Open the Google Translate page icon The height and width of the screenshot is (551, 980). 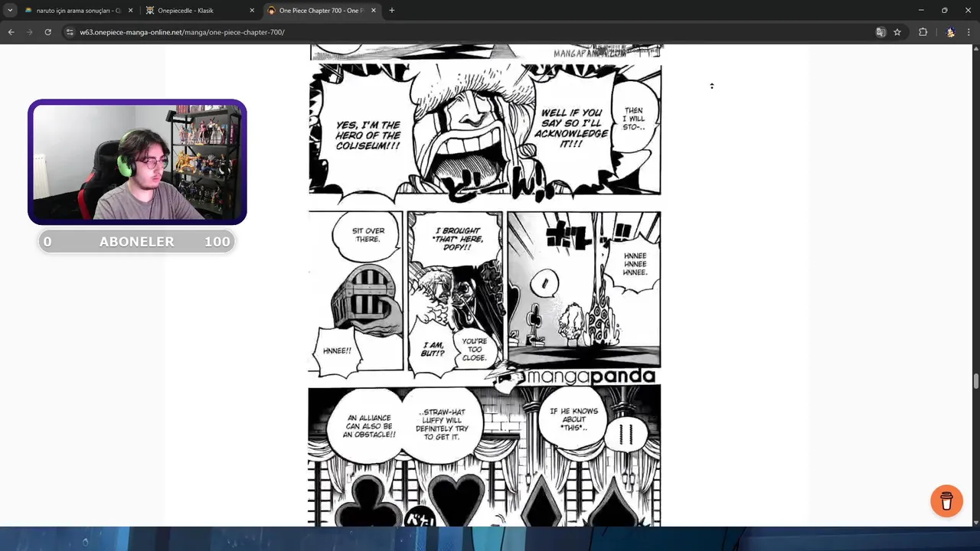click(880, 32)
